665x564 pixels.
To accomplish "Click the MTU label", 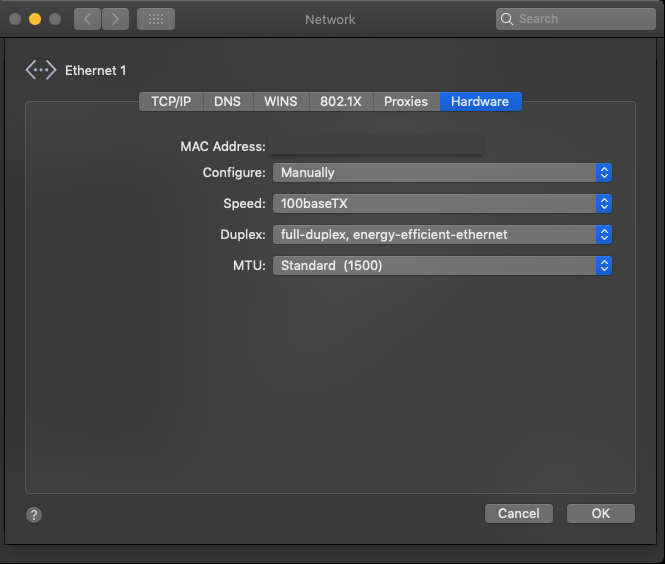I will tap(249, 265).
